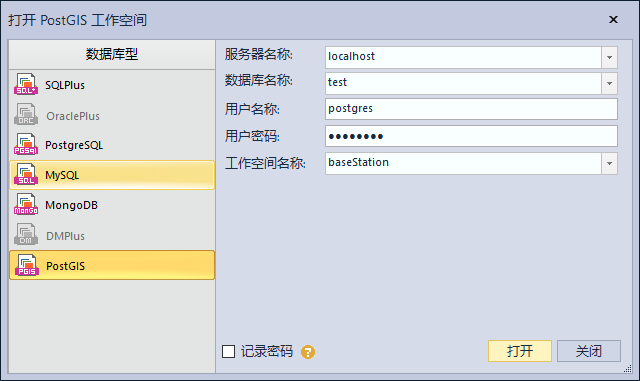The width and height of the screenshot is (640, 381).
Task: Pick the MongoDB database icon
Action: 26,205
